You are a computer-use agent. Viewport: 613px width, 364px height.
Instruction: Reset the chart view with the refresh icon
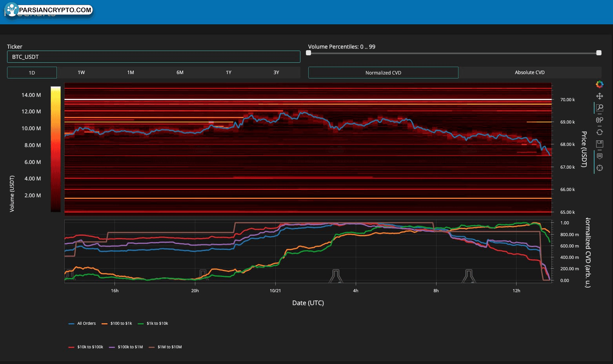click(599, 132)
